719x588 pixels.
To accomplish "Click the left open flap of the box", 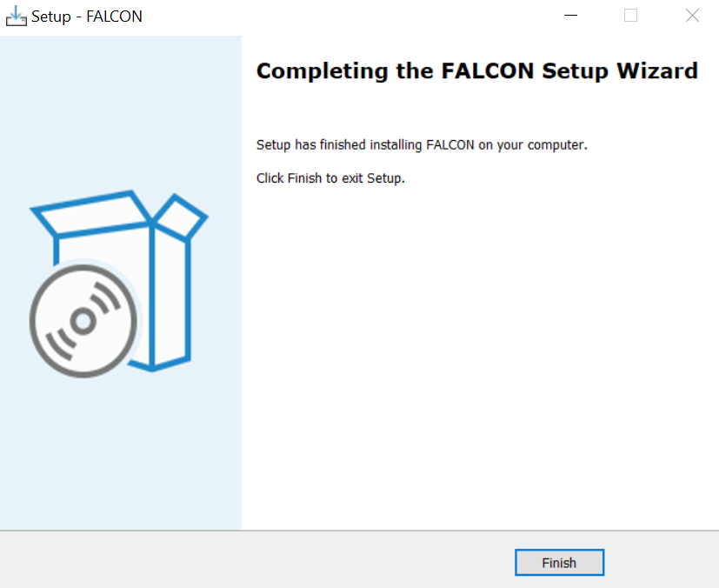I will [91, 214].
